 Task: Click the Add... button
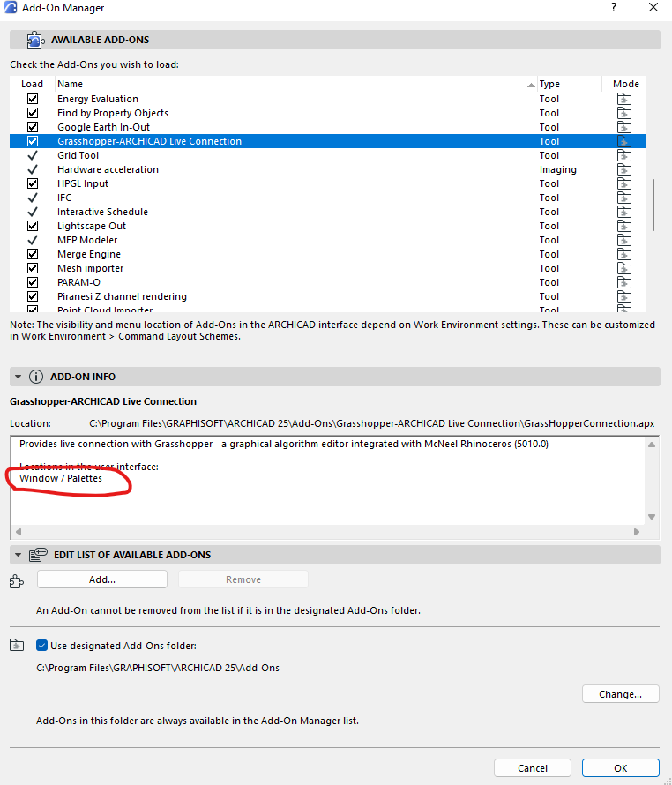[x=102, y=579]
